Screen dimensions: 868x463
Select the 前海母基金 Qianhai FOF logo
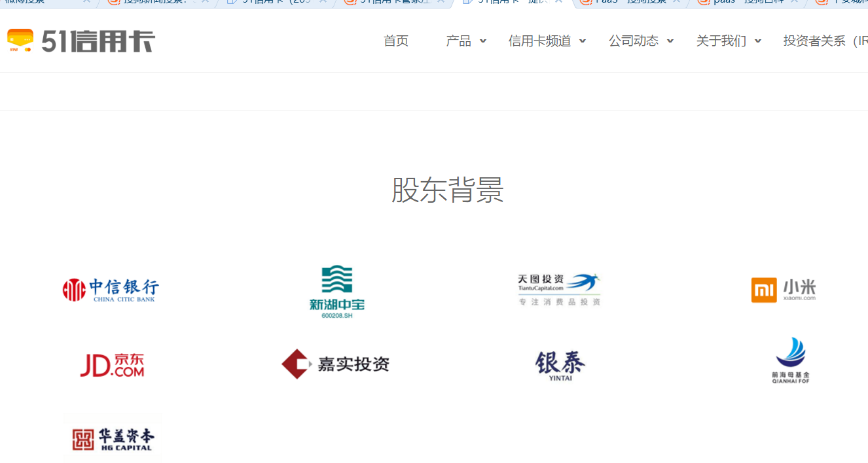(x=791, y=360)
